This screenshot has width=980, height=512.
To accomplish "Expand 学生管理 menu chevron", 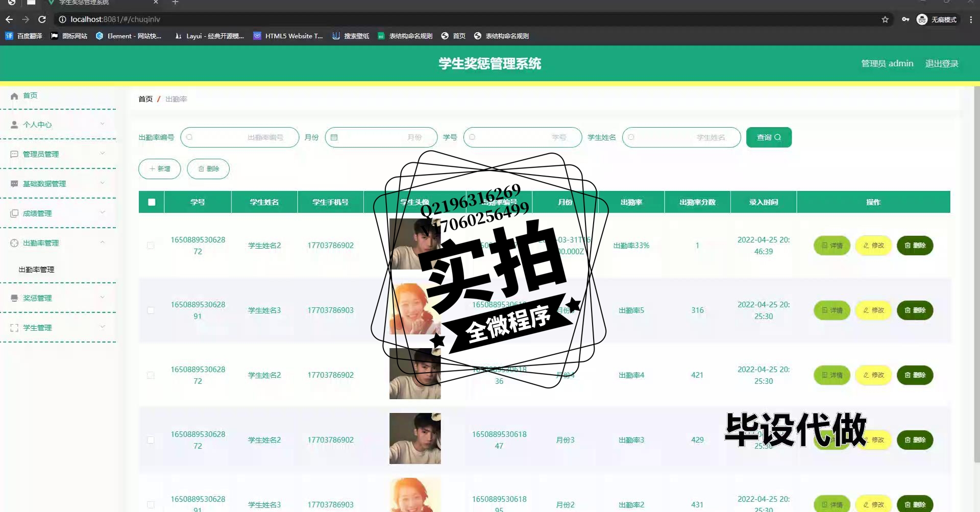I will [103, 327].
